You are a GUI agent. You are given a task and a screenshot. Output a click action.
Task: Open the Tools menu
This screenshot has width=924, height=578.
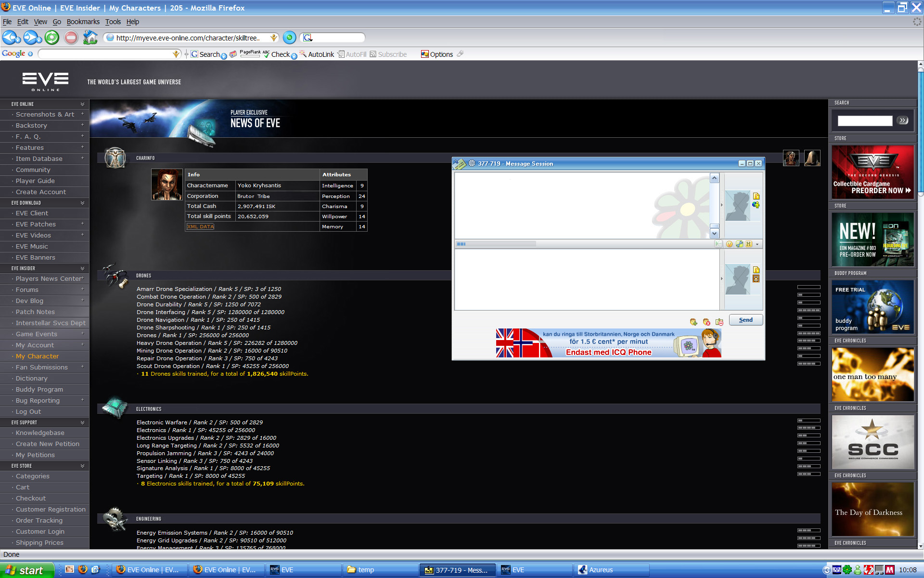113,22
